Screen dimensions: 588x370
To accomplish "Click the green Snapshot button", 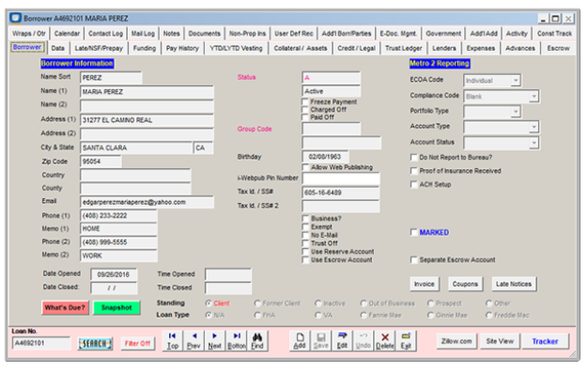I will point(116,308).
